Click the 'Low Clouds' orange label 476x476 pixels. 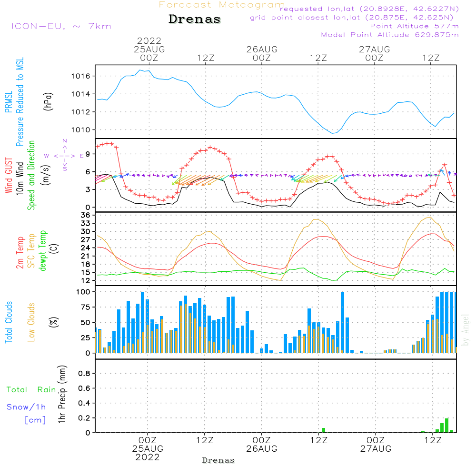pyautogui.click(x=31, y=322)
